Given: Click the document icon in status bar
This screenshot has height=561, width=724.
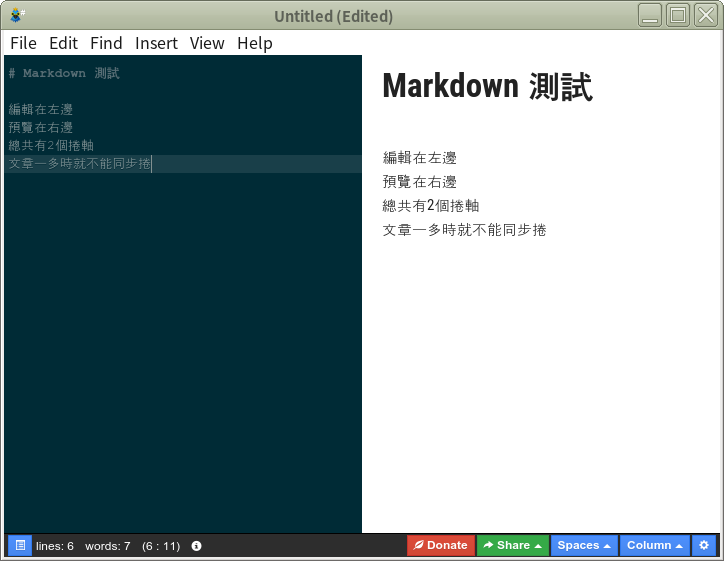Looking at the screenshot, I should point(20,545).
